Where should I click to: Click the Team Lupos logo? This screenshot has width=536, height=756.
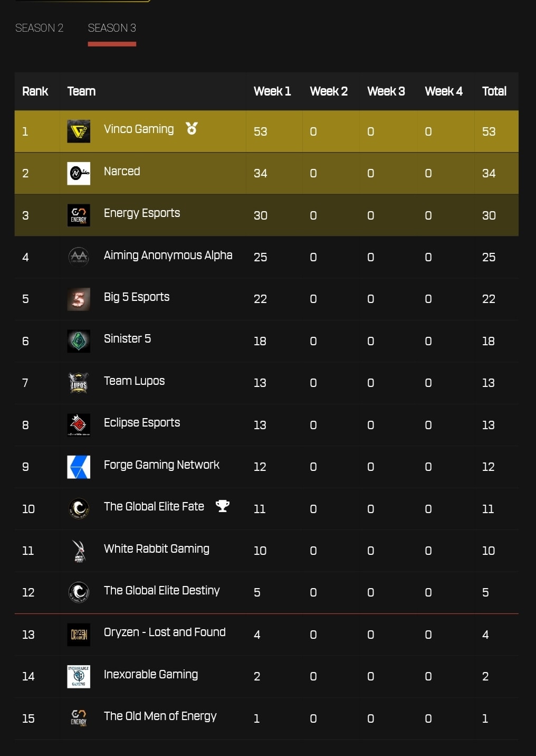coord(79,383)
